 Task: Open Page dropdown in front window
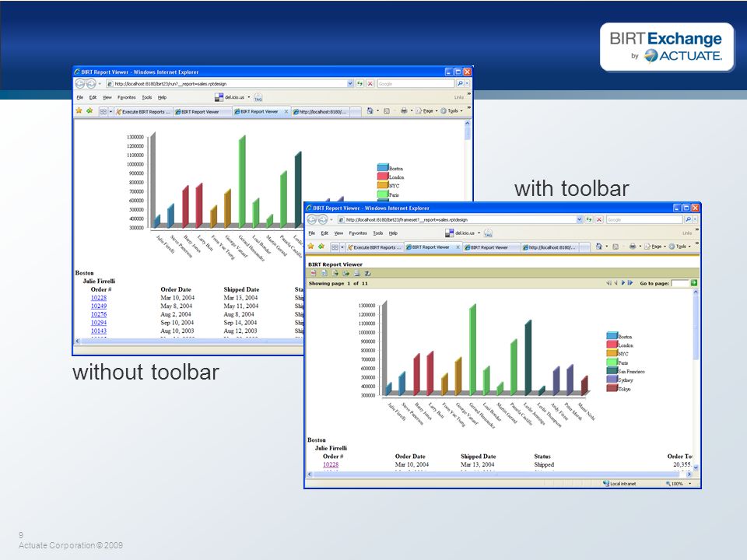665,247
